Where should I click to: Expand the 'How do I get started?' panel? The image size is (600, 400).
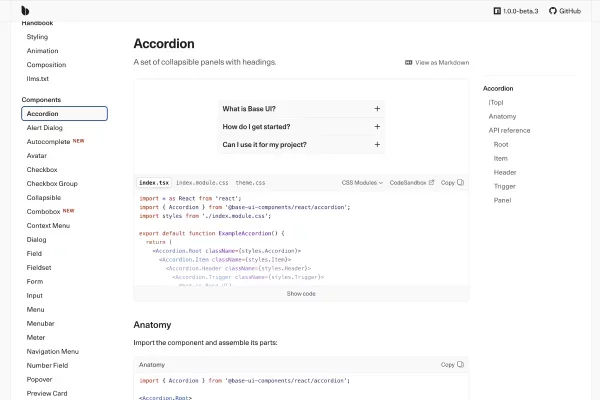point(301,127)
